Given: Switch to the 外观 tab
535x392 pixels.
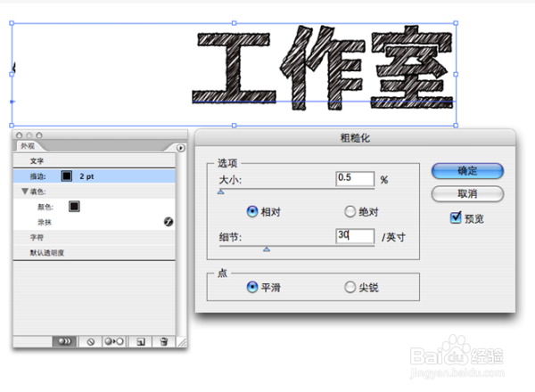Looking at the screenshot, I should [28, 146].
